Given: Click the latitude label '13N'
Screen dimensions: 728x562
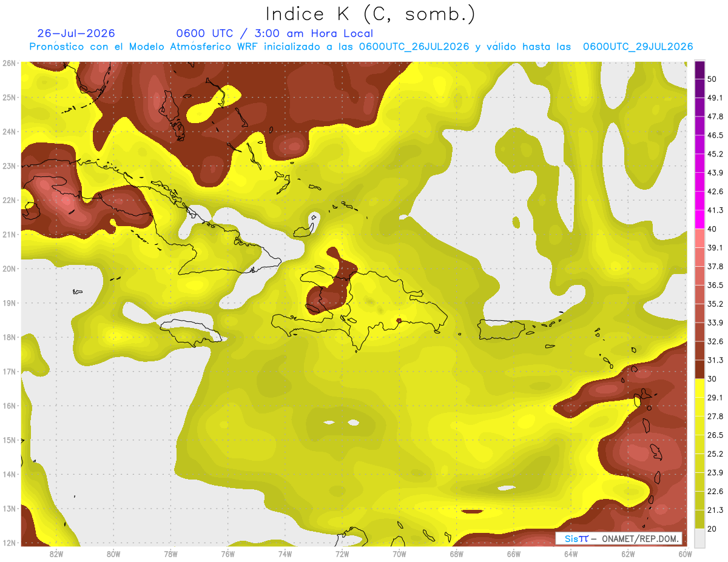Looking at the screenshot, I should (x=9, y=508).
